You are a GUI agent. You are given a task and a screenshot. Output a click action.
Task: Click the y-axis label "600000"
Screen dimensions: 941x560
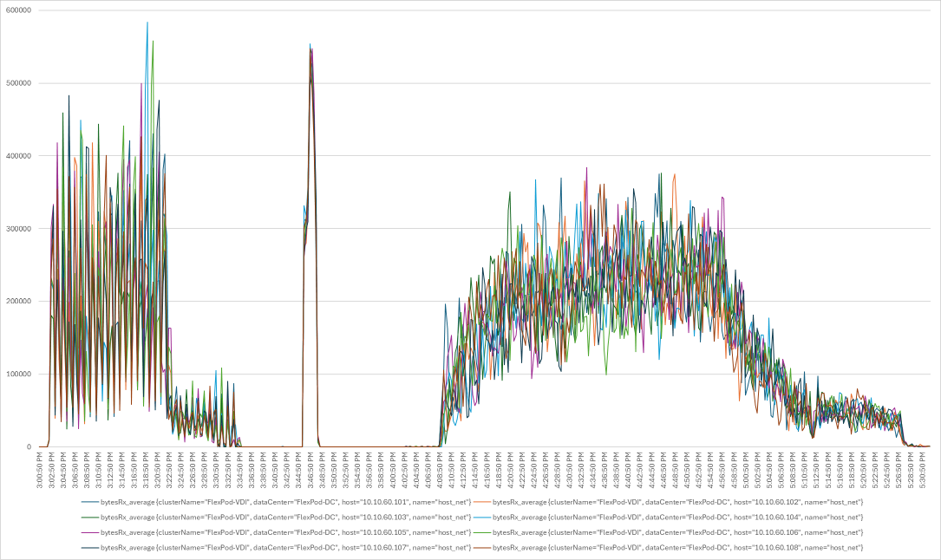pyautogui.click(x=18, y=10)
